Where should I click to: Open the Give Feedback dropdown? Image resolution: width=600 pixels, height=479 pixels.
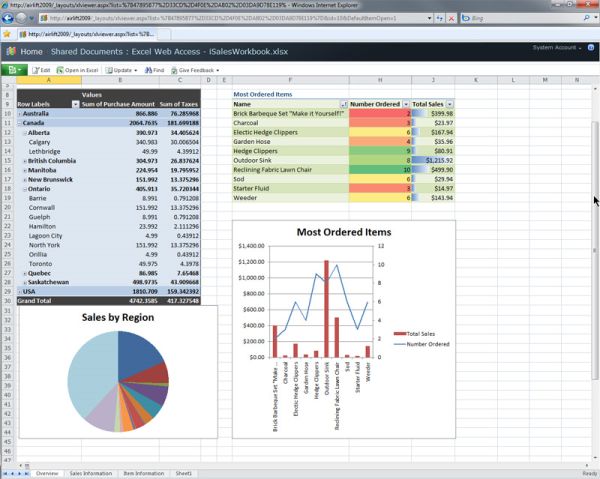coord(195,70)
